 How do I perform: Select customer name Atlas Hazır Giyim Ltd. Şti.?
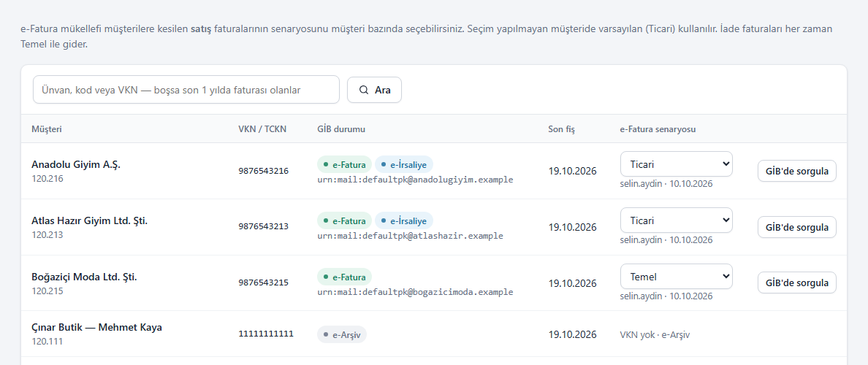point(90,220)
